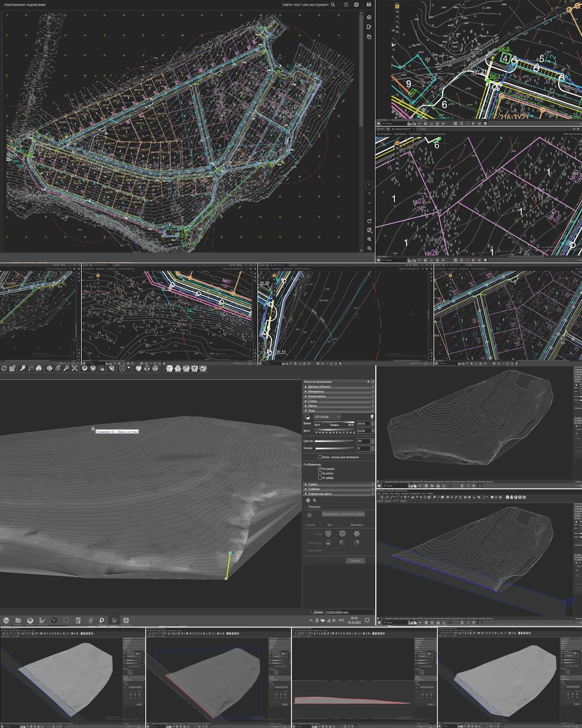This screenshot has height=728, width=582.
Task: Open Microsoft Edge from the taskbar
Action: pos(6,620)
